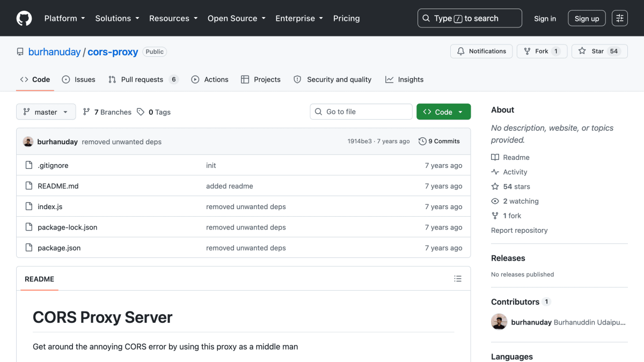644x362 pixels.
Task: Click the star count 54 badge
Action: coord(614,51)
